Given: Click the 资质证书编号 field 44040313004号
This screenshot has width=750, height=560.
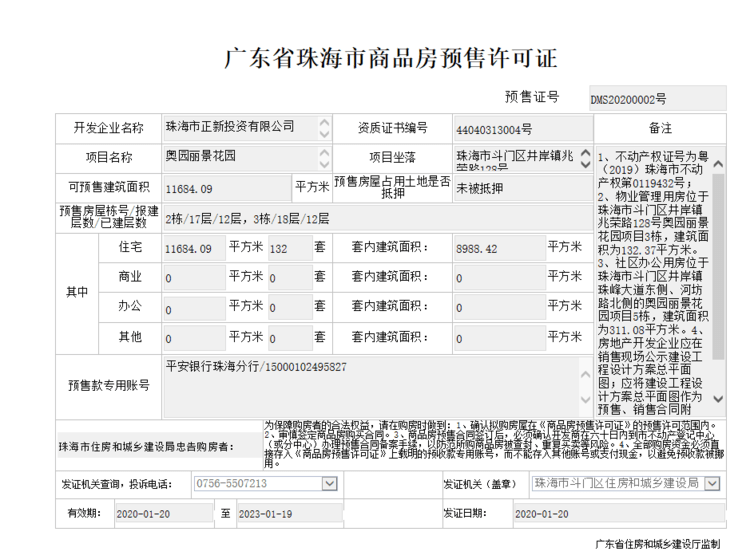Looking at the screenshot, I should tap(519, 129).
